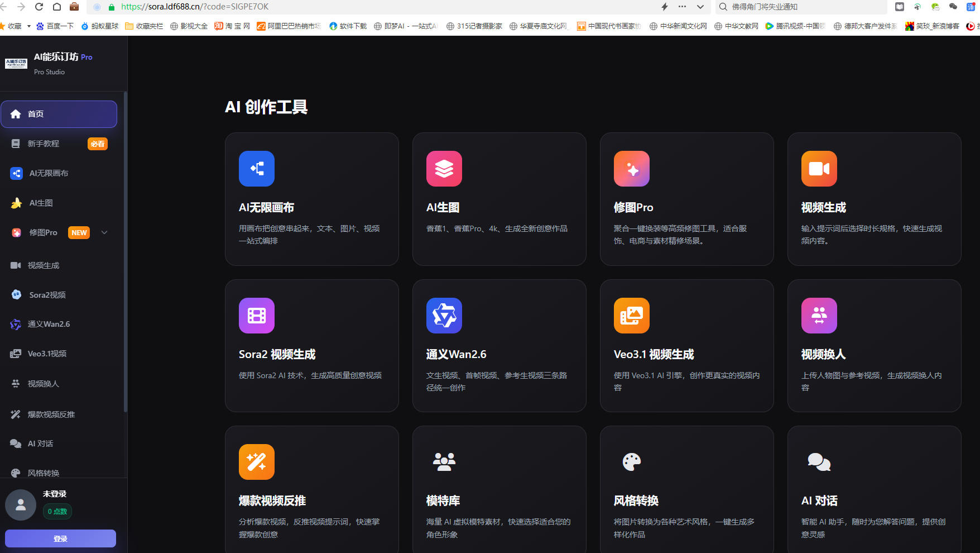Open Veo3.1视频 in the sidebar
980x553 pixels.
[59, 354]
